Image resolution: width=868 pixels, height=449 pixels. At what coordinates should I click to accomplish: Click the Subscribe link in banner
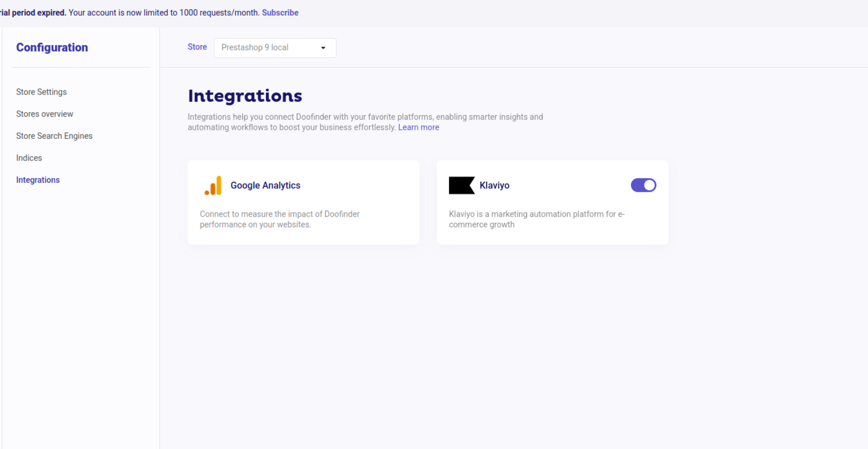point(280,13)
